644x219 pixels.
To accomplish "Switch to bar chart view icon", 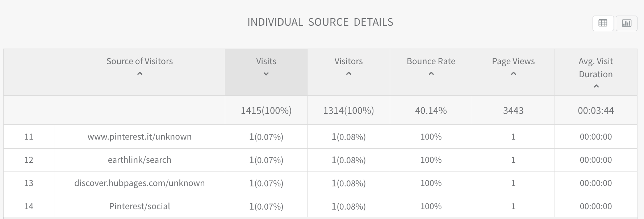I will click(x=626, y=23).
